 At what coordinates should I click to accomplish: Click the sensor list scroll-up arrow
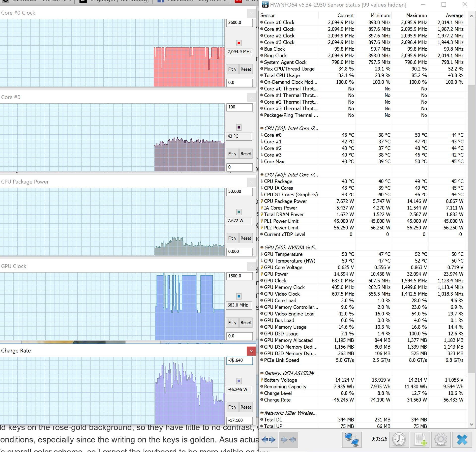click(471, 16)
